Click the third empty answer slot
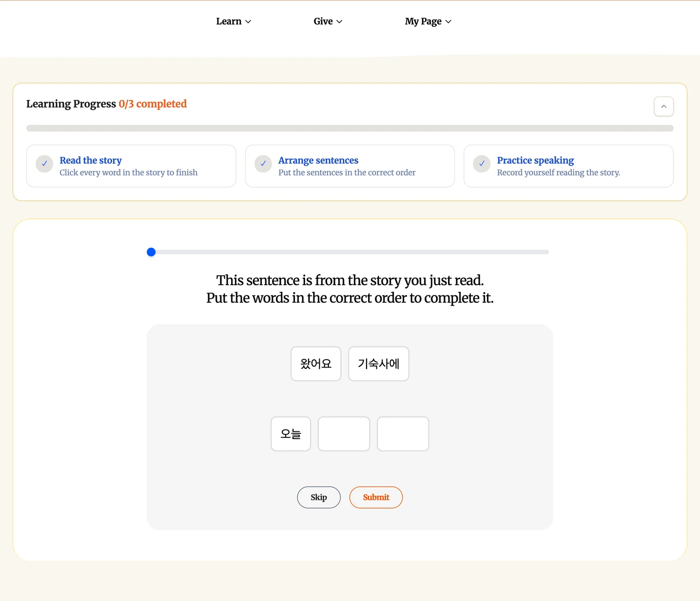The width and height of the screenshot is (700, 601). pyautogui.click(x=403, y=434)
